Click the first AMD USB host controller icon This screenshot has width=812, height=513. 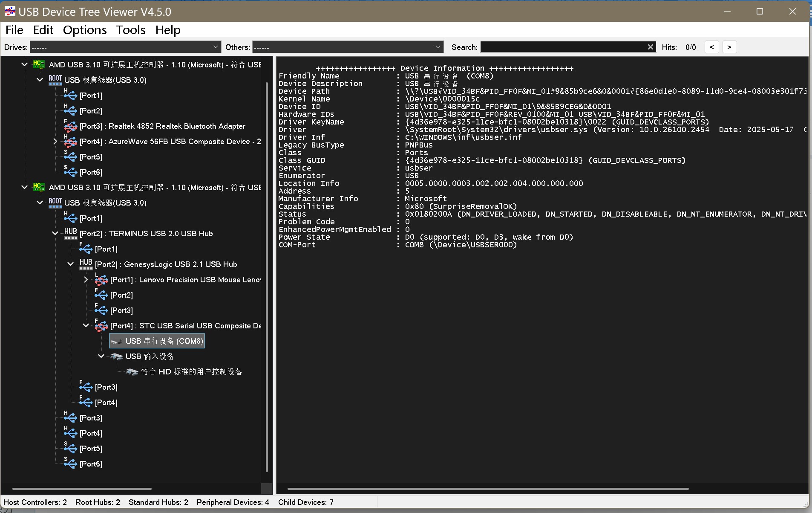[x=39, y=64]
